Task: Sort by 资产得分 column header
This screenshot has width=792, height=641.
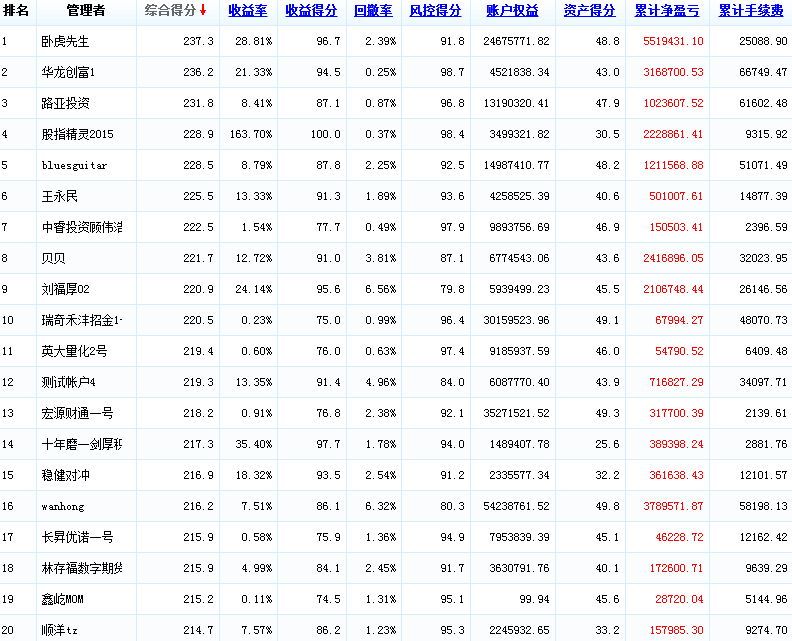Action: [x=589, y=11]
